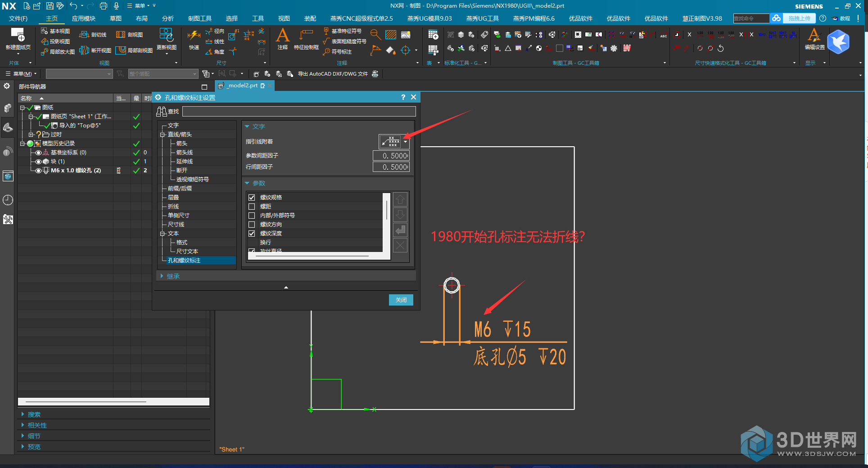868x468 pixels.
Task: Click the move-down arrow beside parameter list
Action: tap(400, 215)
